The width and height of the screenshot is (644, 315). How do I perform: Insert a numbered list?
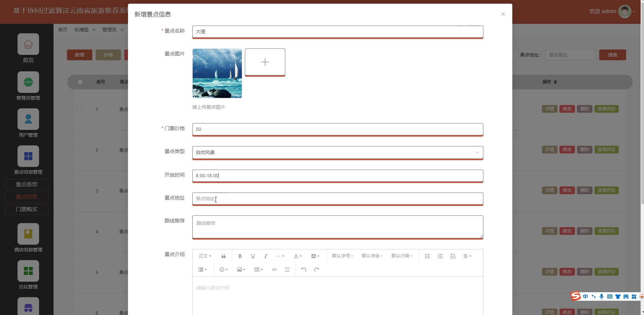(440, 256)
